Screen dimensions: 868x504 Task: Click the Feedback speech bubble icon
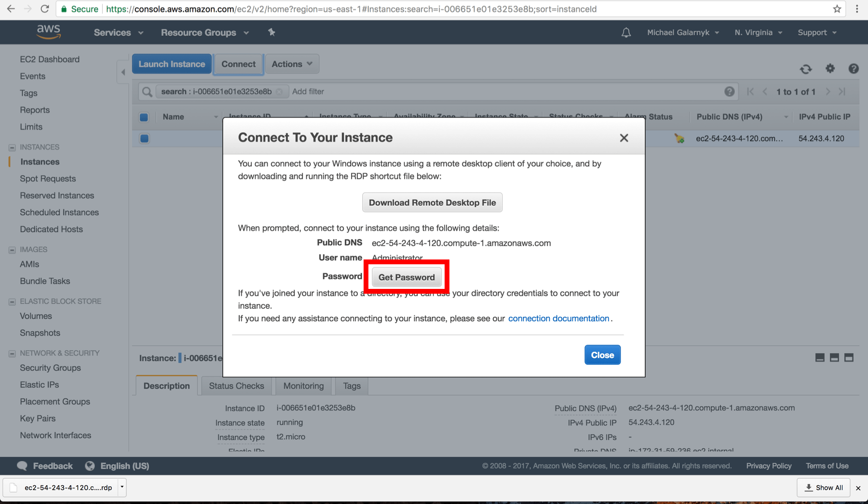[x=22, y=465]
